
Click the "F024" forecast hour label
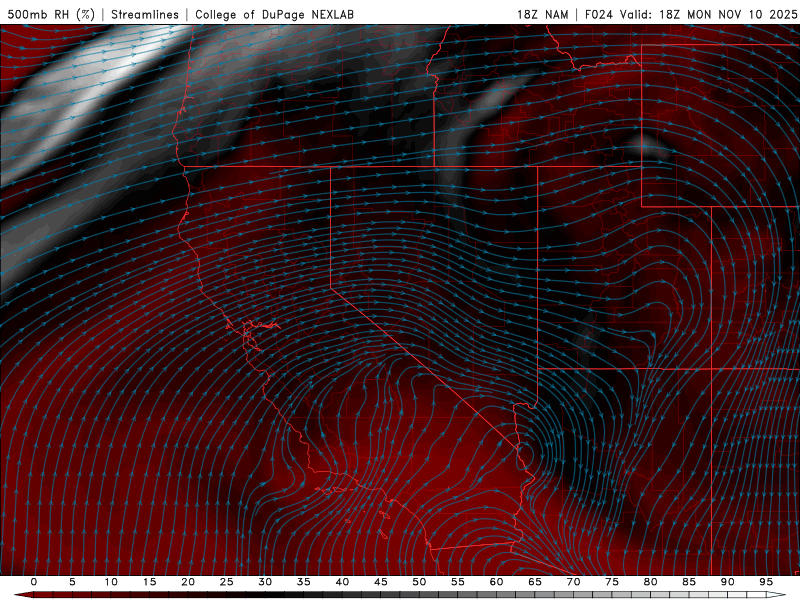[599, 14]
